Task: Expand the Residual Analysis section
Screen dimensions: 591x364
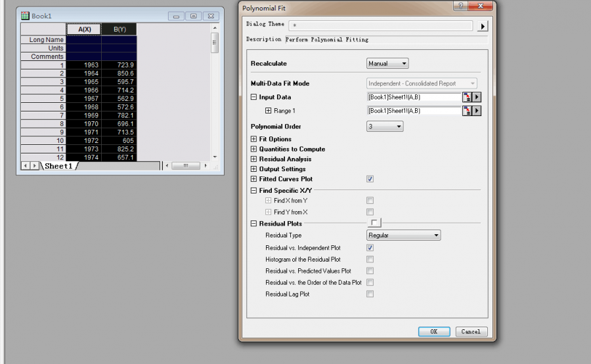Action: (x=253, y=159)
